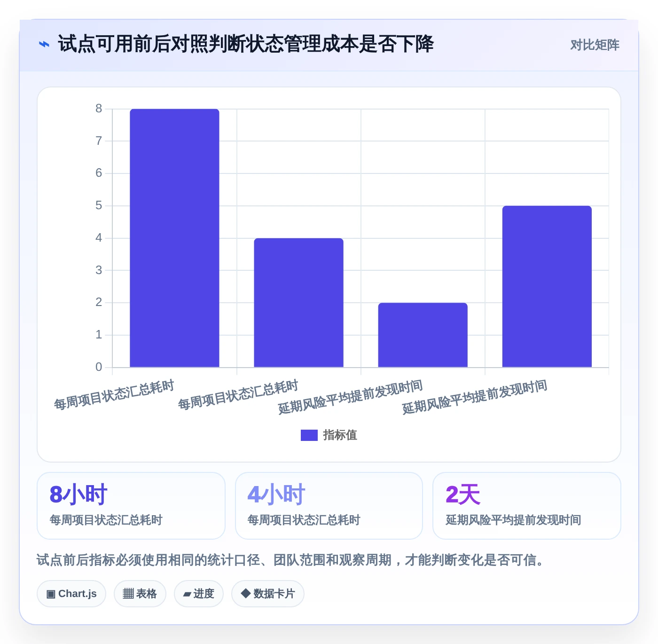The image size is (658, 644).
Task: Select the shortest bar with value 2
Action: (x=423, y=335)
